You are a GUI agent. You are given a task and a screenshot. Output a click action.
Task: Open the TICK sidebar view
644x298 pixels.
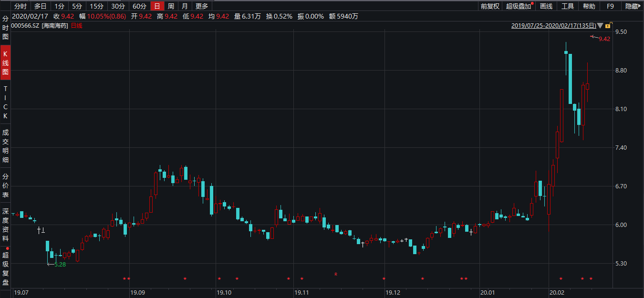pyautogui.click(x=6, y=103)
